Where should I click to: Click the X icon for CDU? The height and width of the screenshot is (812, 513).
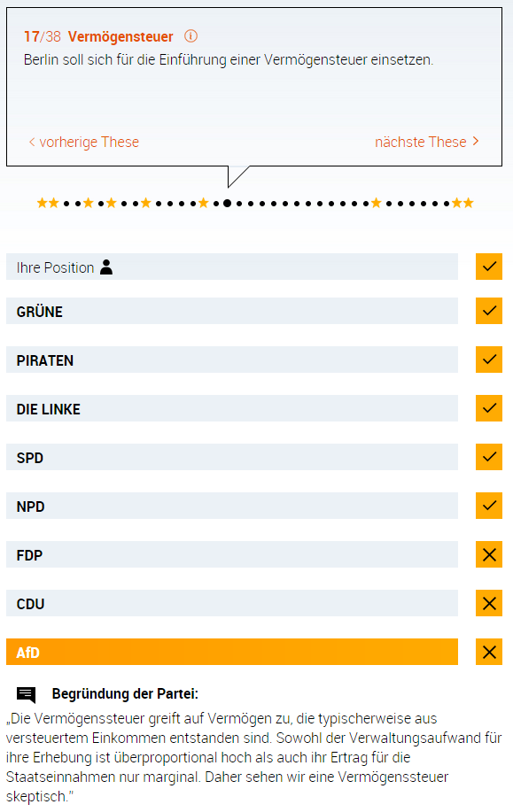coord(489,603)
